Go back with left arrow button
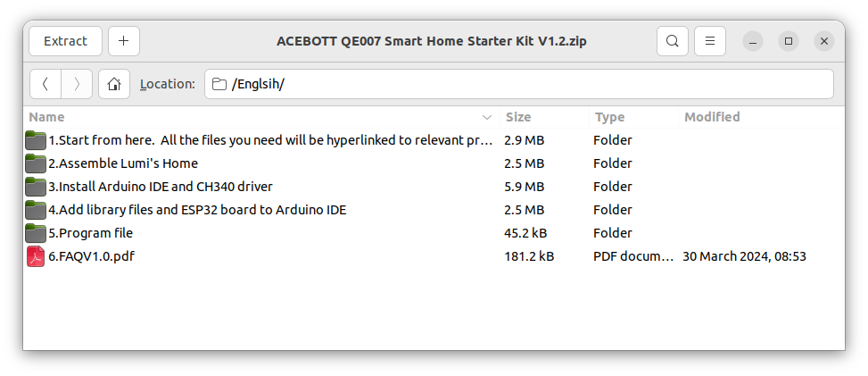This screenshot has width=868, height=376. 45,84
